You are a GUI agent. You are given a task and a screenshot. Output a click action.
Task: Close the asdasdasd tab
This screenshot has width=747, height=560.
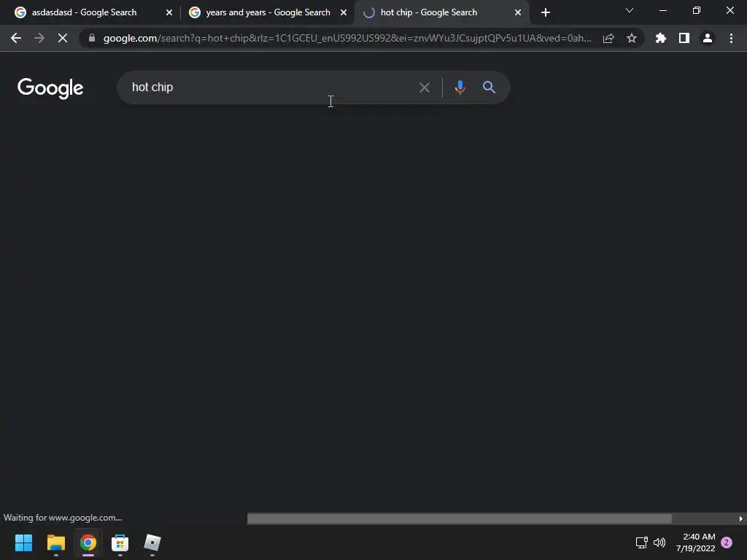click(169, 13)
